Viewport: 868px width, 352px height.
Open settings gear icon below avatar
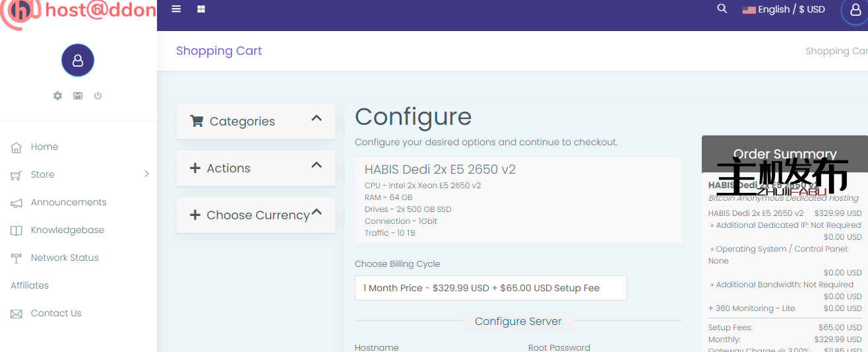pos(57,96)
